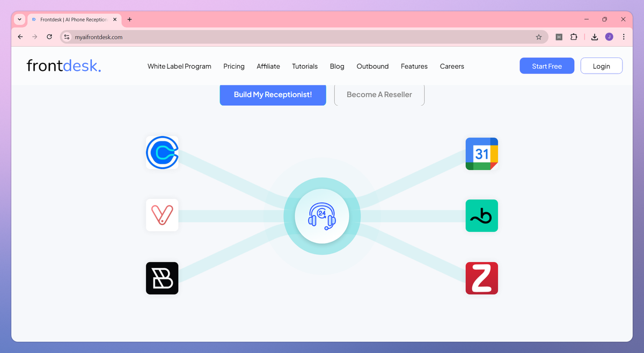Click the browser profile avatar
The image size is (644, 353).
[x=609, y=37]
